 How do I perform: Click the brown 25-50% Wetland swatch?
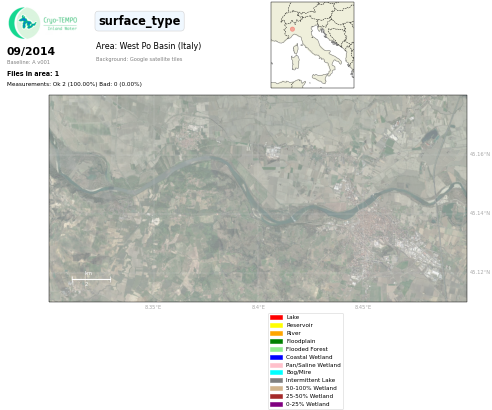276,396
